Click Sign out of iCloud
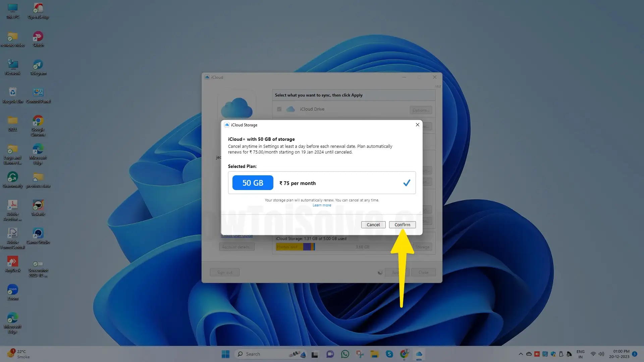This screenshot has width=644, height=362. pyautogui.click(x=224, y=272)
